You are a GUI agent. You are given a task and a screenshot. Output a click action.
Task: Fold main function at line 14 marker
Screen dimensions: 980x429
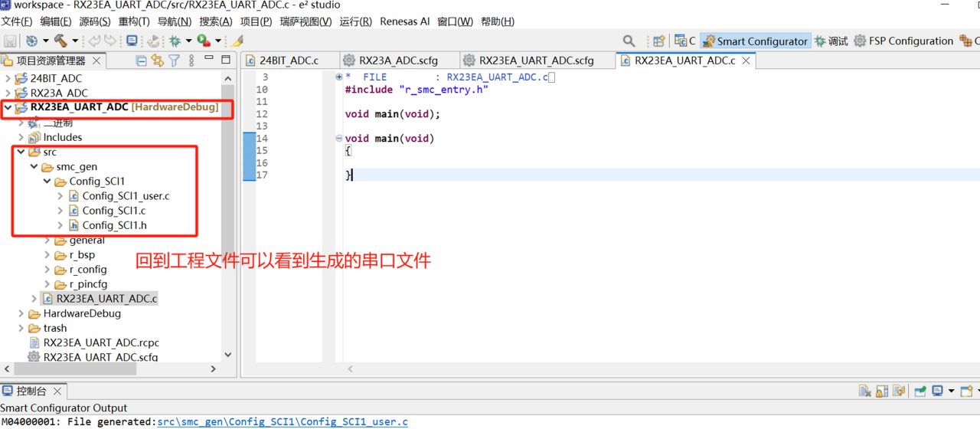pos(339,139)
